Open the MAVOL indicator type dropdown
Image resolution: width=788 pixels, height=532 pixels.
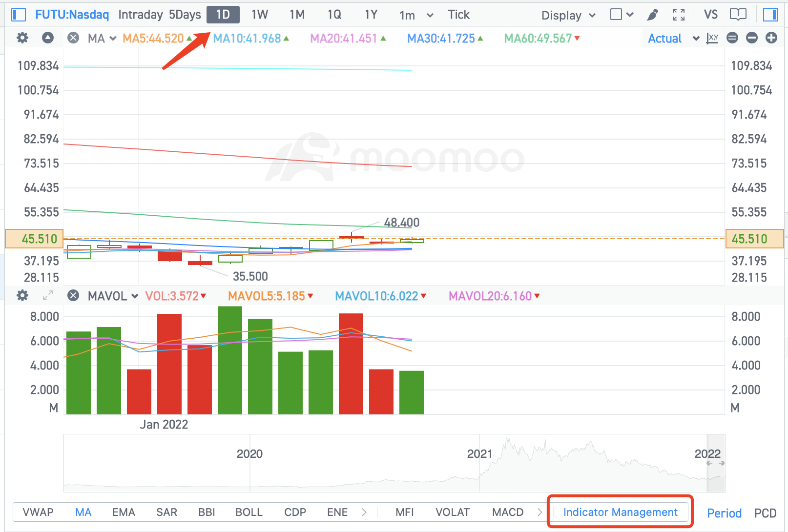[113, 296]
